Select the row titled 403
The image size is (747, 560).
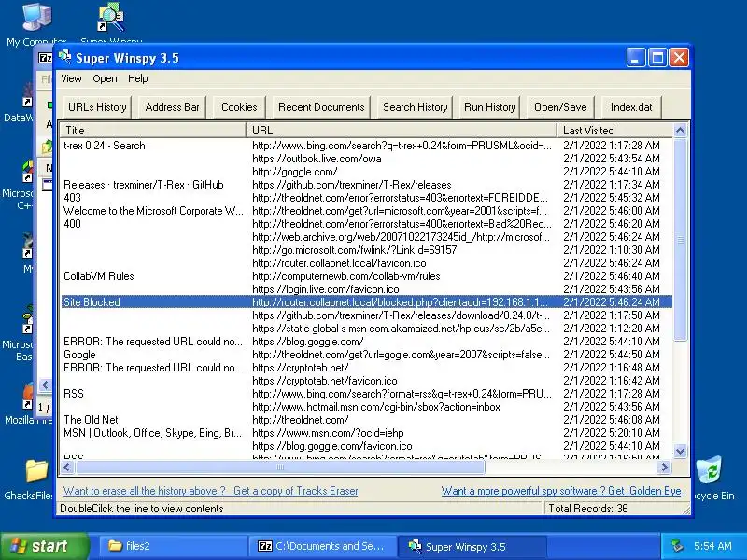pyautogui.click(x=366, y=198)
